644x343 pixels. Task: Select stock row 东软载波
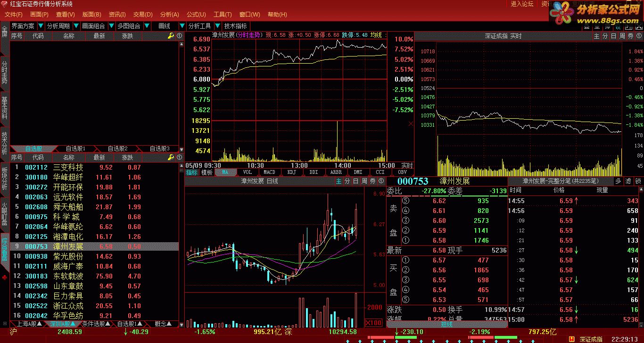pyautogui.click(x=94, y=276)
